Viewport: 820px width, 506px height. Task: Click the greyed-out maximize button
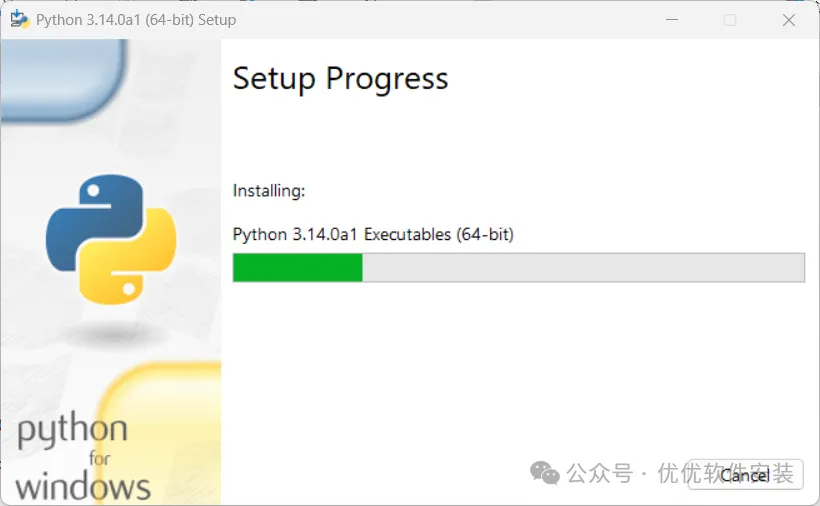coord(730,20)
